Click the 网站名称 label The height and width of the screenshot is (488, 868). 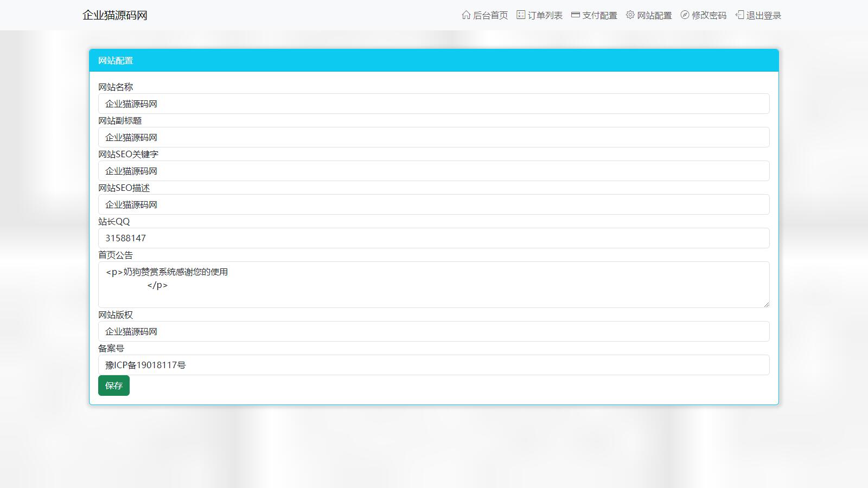[x=116, y=87]
